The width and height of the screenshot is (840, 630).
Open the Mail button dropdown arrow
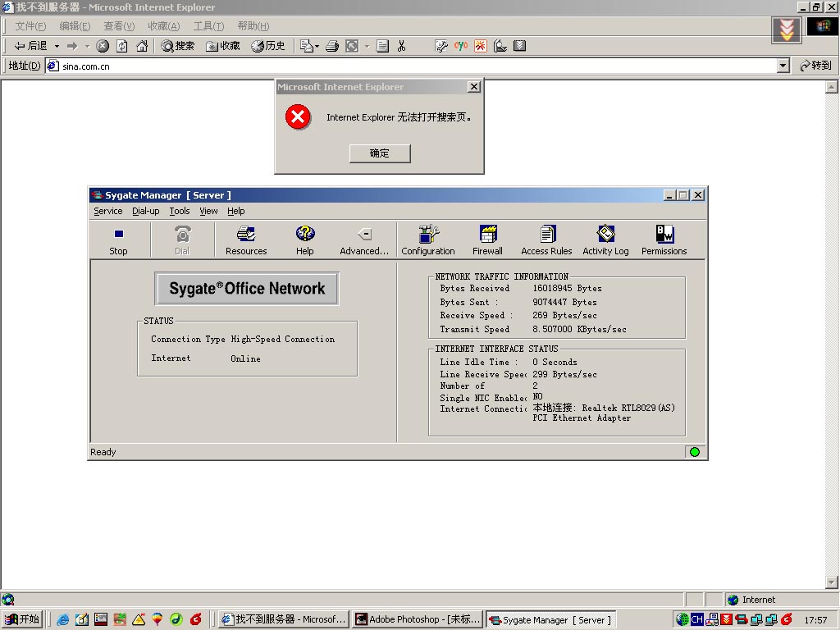tap(317, 47)
